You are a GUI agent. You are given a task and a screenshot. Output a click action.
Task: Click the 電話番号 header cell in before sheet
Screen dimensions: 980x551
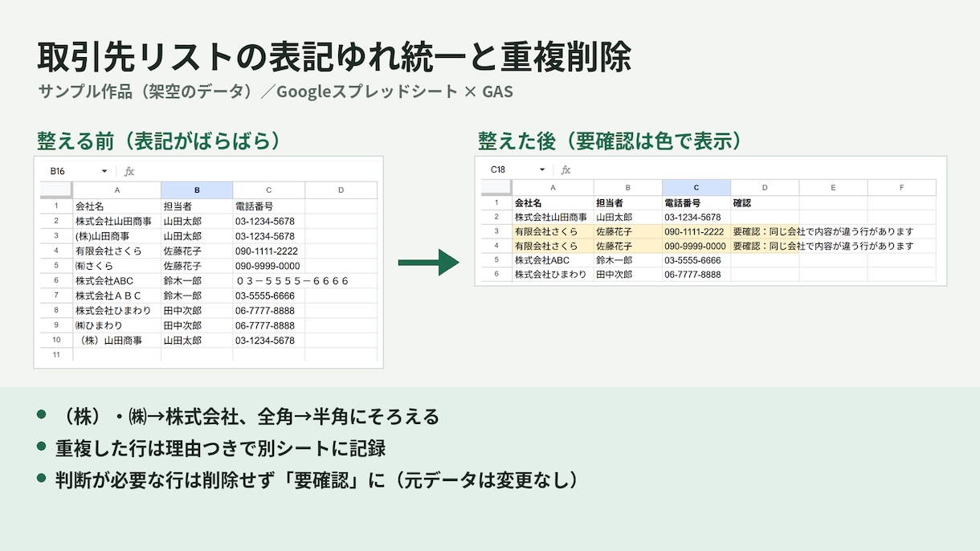pyautogui.click(x=269, y=206)
